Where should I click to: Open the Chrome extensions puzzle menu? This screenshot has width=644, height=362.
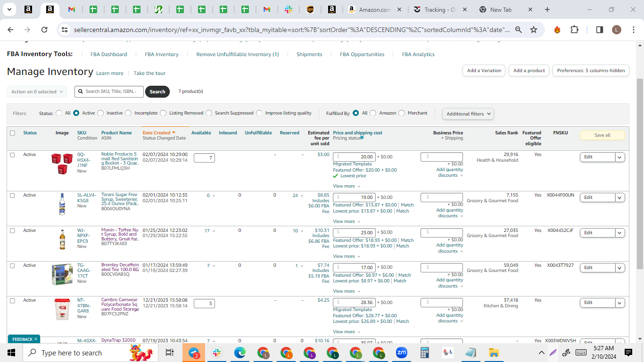click(x=574, y=30)
